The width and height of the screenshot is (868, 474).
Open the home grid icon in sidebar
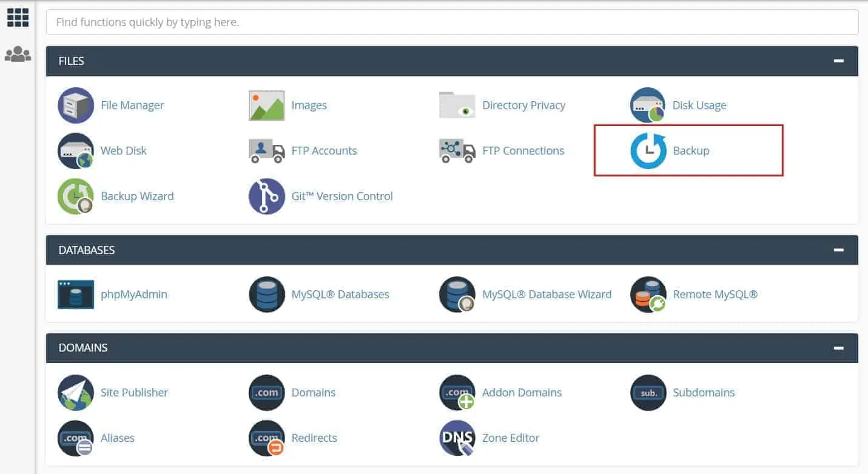click(x=18, y=18)
